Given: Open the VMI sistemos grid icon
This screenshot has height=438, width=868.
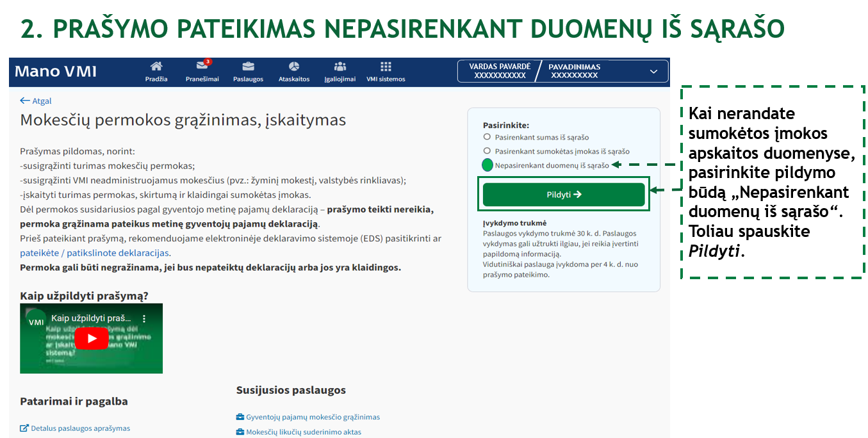Looking at the screenshot, I should tap(386, 67).
